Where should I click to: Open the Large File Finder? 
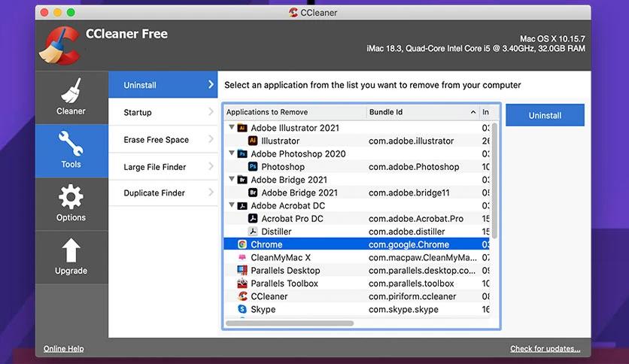pos(163,167)
